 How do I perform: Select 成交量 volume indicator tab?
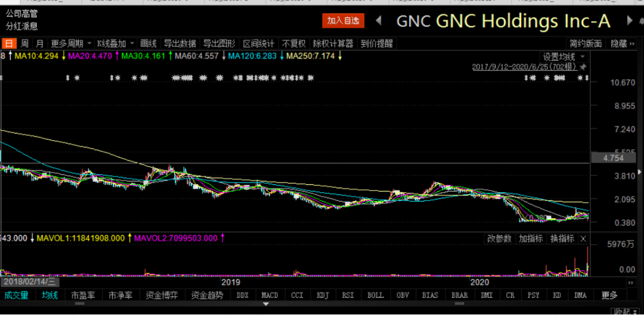pos(17,295)
